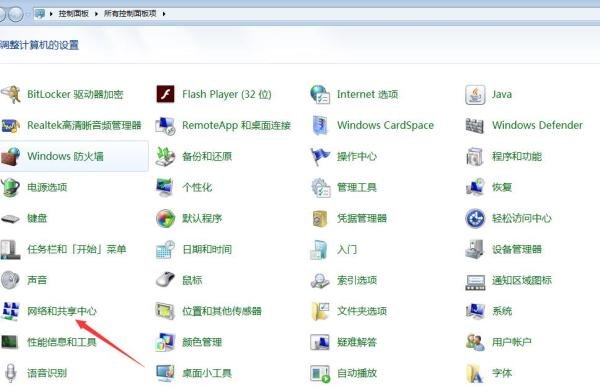Click the Windows CardSpace icon
Image resolution: width=600 pixels, height=392 pixels.
320,125
